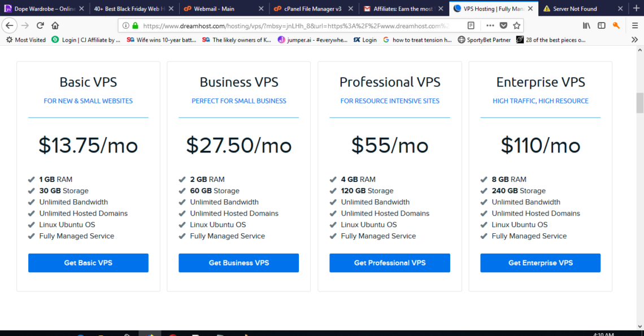Image resolution: width=644 pixels, height=336 pixels.
Task: Save page to Pocket icon
Action: 503,25
